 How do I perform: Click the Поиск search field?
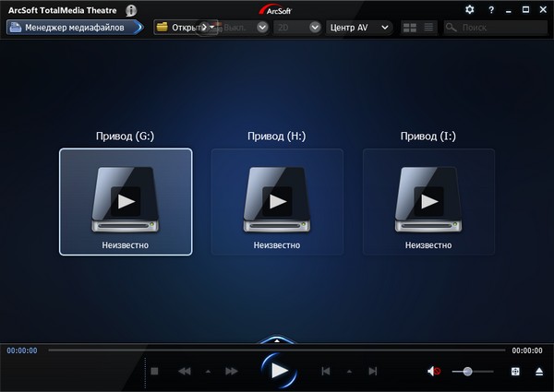click(499, 28)
